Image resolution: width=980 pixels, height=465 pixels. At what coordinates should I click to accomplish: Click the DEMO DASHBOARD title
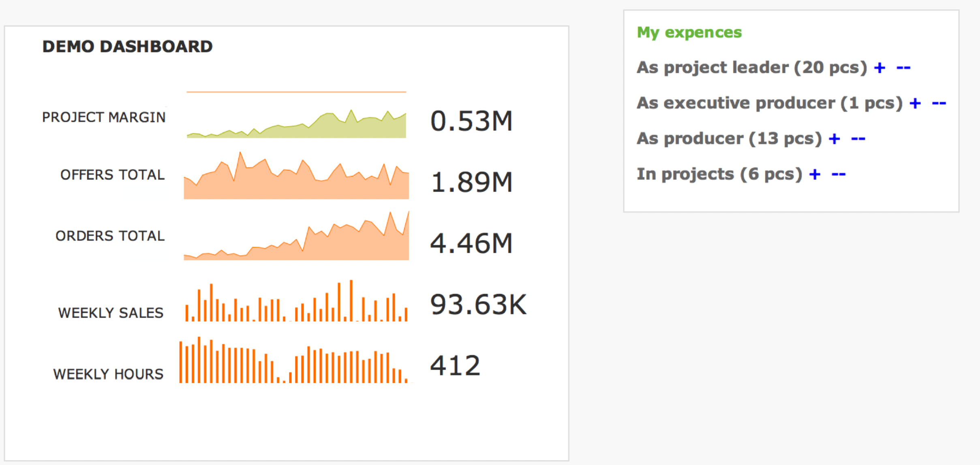(127, 47)
